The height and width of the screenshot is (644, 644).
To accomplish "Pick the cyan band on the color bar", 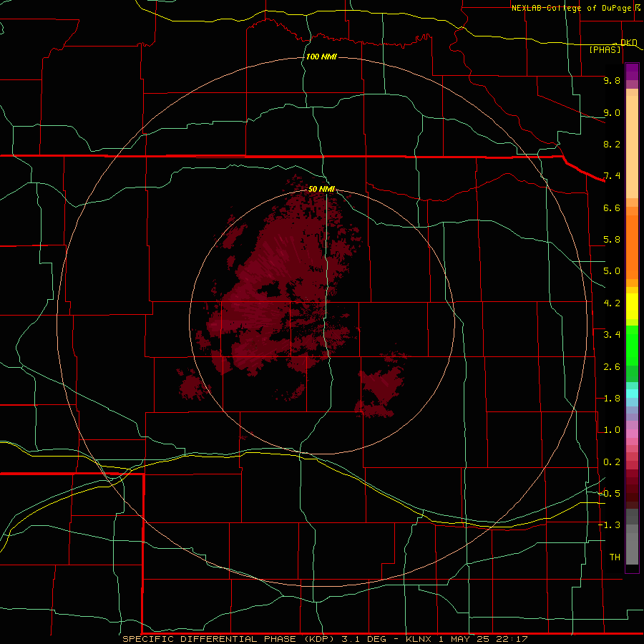I will tap(632, 394).
